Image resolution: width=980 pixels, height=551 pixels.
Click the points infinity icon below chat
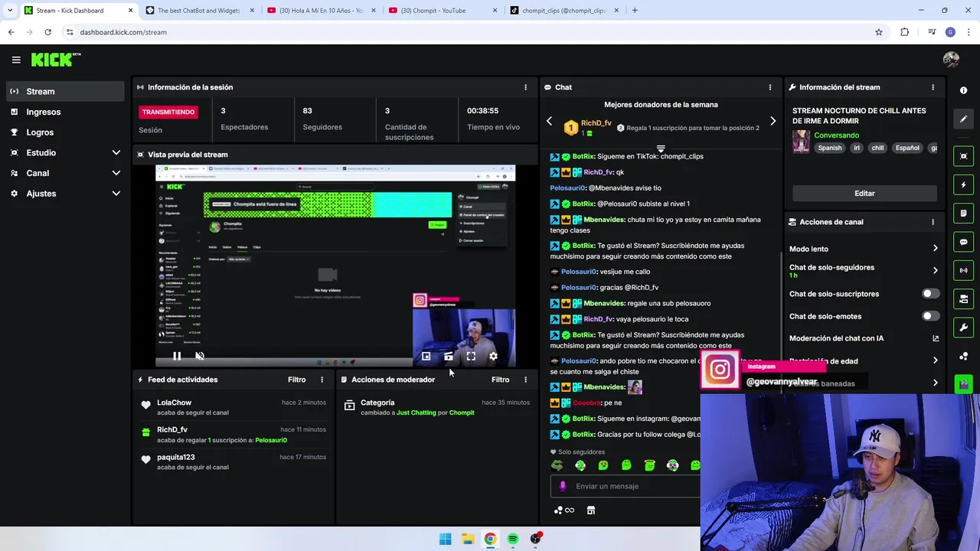click(564, 510)
